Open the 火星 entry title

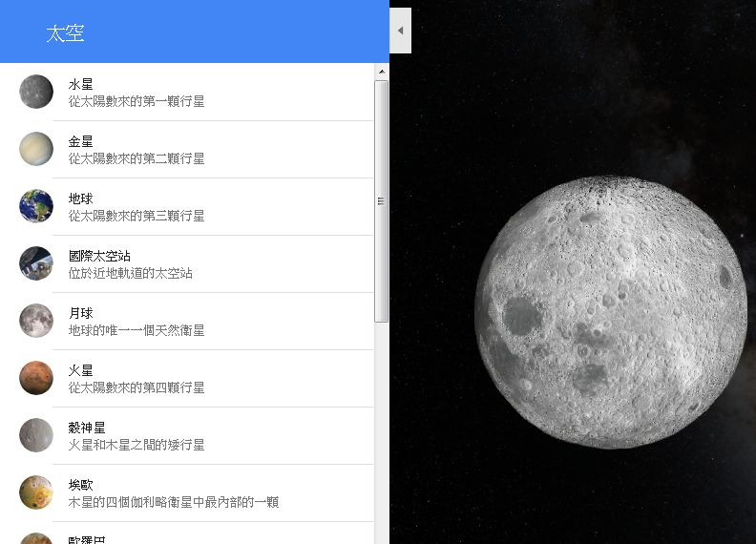pos(80,371)
